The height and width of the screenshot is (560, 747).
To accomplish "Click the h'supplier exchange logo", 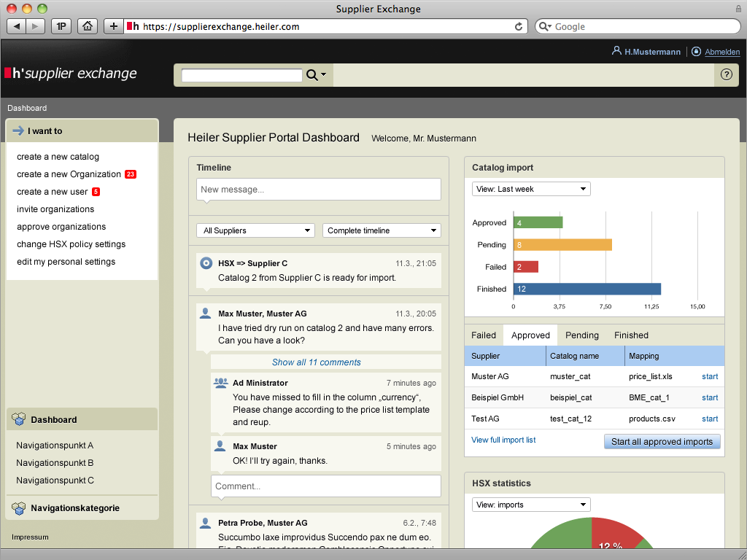I will tap(71, 74).
